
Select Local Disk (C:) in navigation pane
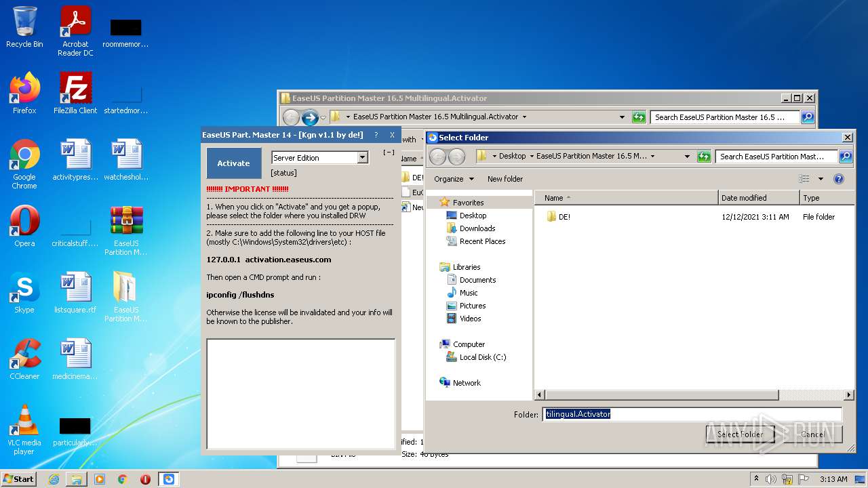(477, 357)
